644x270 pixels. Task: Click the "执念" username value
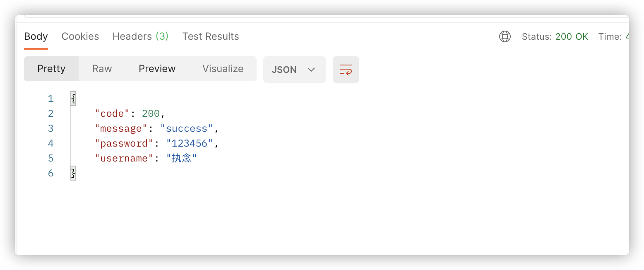[x=181, y=158]
